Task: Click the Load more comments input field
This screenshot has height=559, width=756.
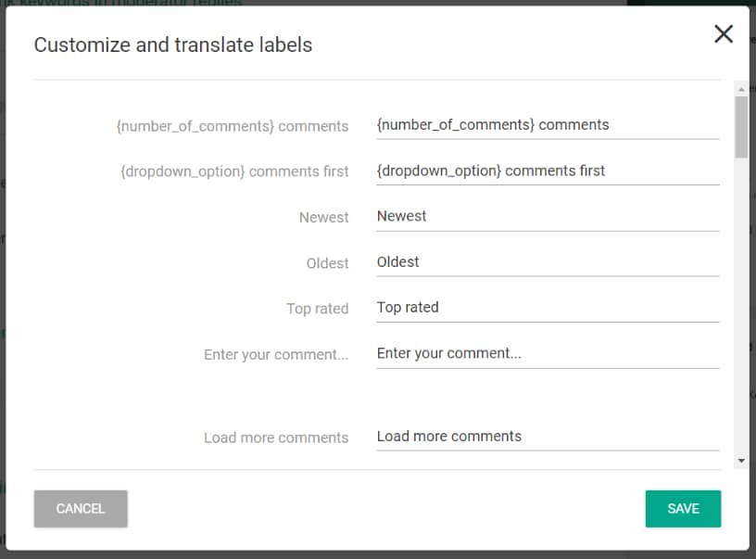Action: 547,436
